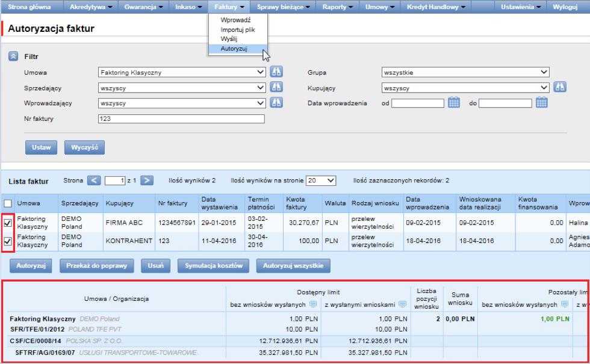The height and width of the screenshot is (364, 590).
Task: Open the Kredyt Handlowy menu
Action: [x=436, y=7]
